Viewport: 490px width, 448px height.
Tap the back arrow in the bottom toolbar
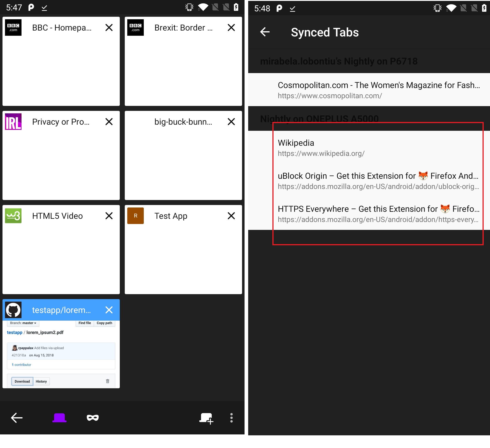click(17, 418)
